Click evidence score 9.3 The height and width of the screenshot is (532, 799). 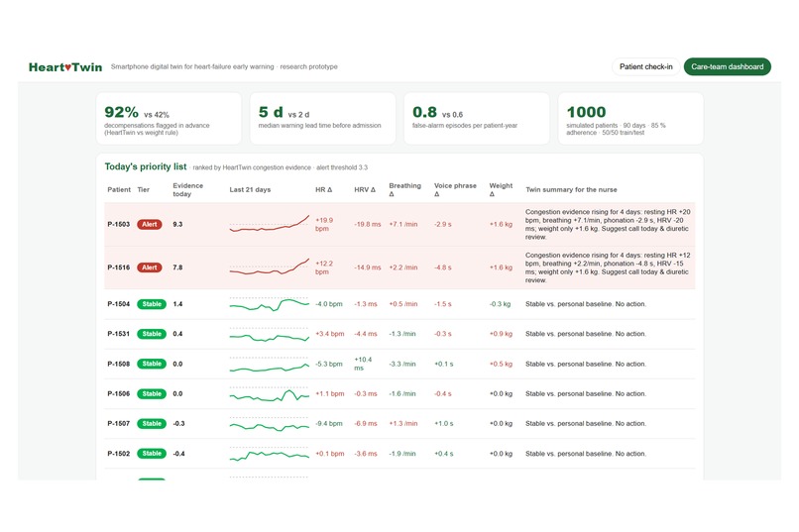tap(177, 225)
